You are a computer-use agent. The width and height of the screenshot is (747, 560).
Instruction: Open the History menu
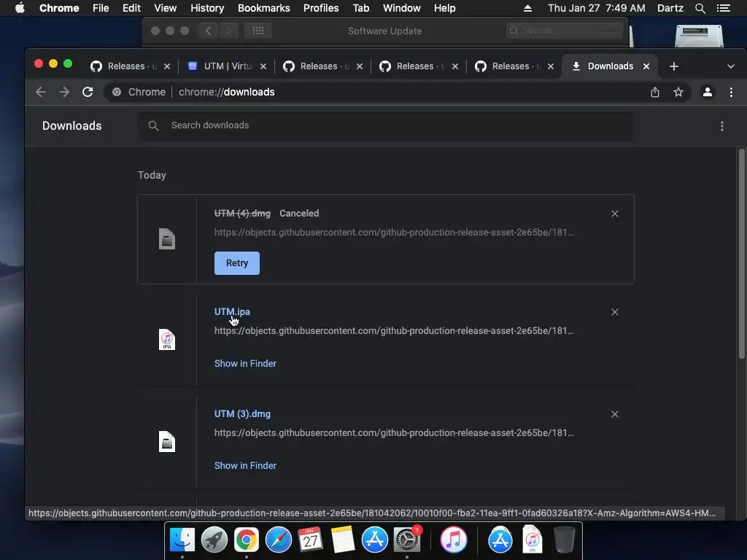(207, 8)
